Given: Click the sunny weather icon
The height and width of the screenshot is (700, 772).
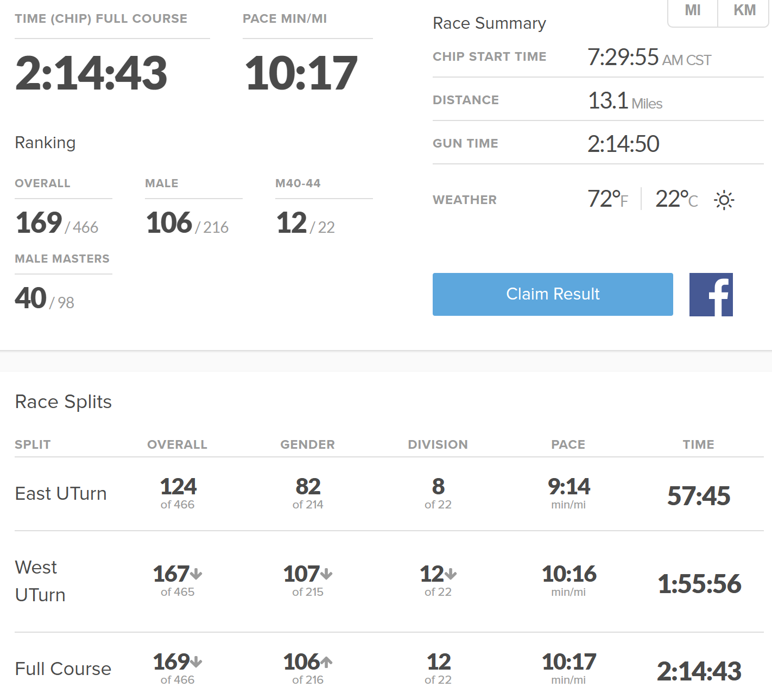Looking at the screenshot, I should (x=724, y=200).
